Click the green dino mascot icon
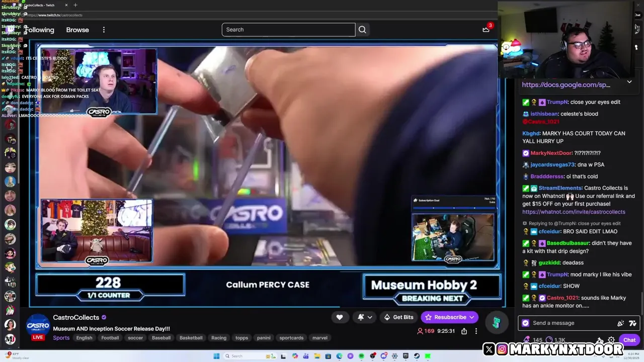This screenshot has height=362, width=644. pyautogui.click(x=496, y=323)
